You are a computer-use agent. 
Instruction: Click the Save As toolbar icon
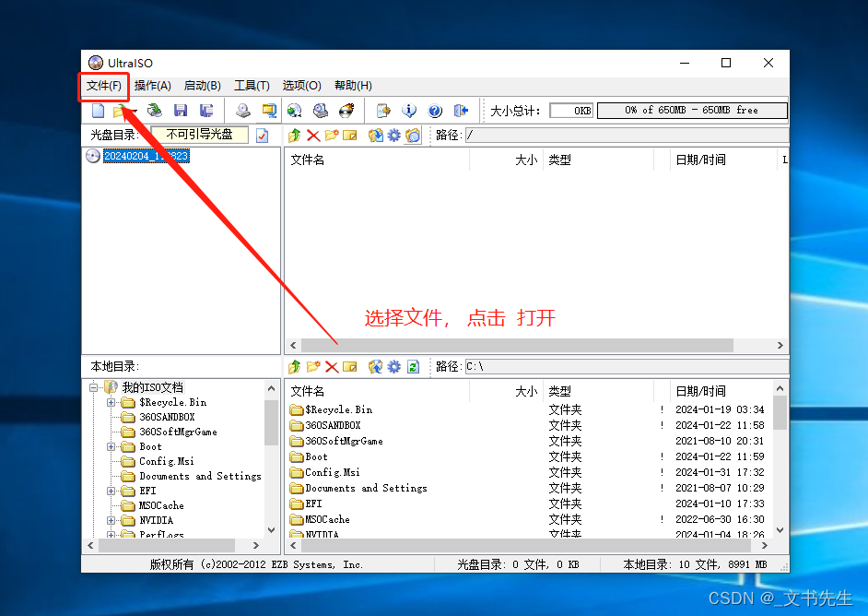pos(206,111)
